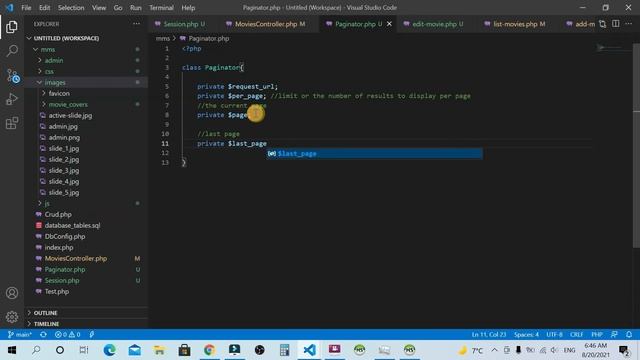
Task: Open Google Chrome from taskbar
Action: pyautogui.click(x=209, y=350)
